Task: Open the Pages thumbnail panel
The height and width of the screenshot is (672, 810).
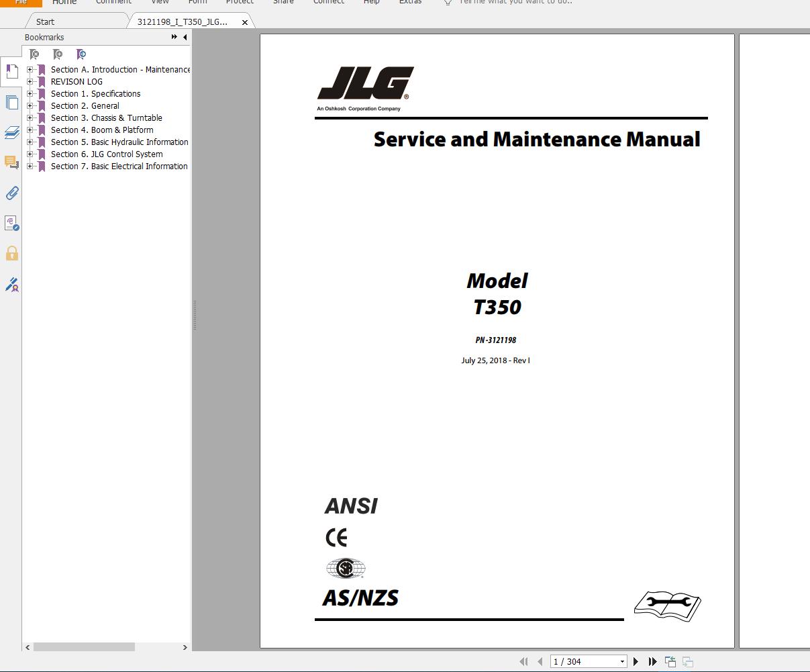Action: click(11, 101)
